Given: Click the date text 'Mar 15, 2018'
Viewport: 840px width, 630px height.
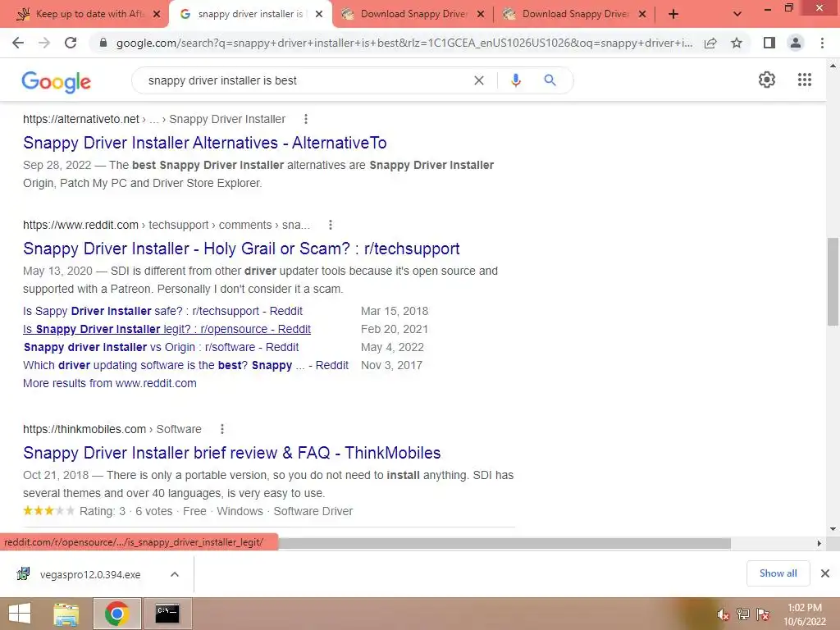Looking at the screenshot, I should pos(395,311).
